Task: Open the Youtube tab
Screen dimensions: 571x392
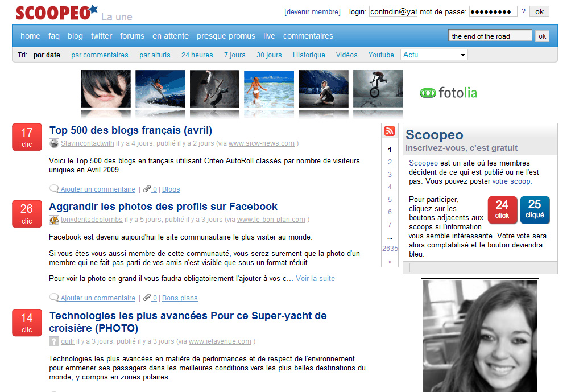Action: (381, 55)
